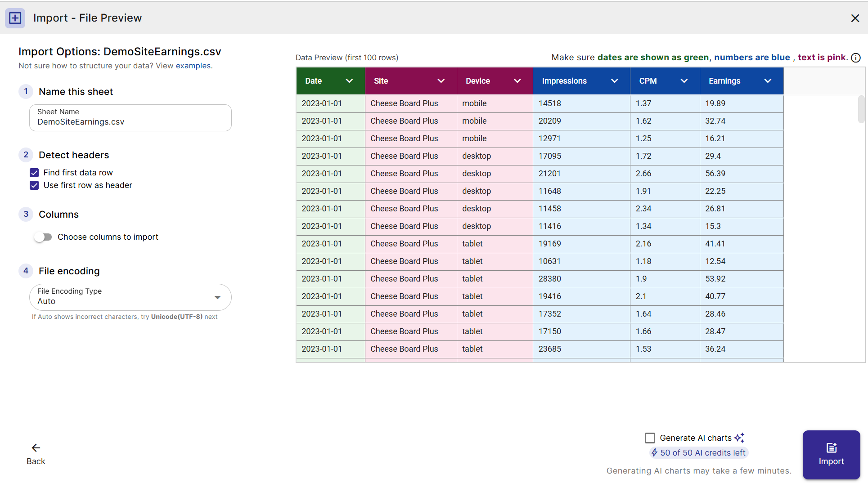Click the lightning bolt credits icon
Screen dimensions: 868x483
point(654,452)
